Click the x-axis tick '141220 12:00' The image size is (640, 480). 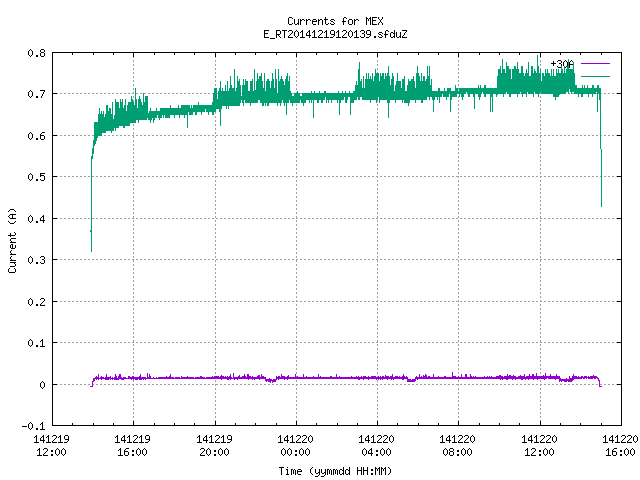pyautogui.click(x=540, y=446)
